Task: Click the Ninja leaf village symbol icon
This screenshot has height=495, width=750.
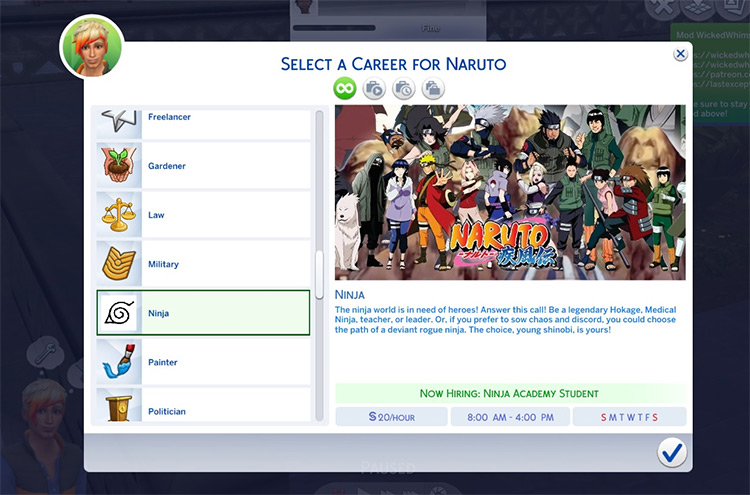Action: (x=119, y=313)
